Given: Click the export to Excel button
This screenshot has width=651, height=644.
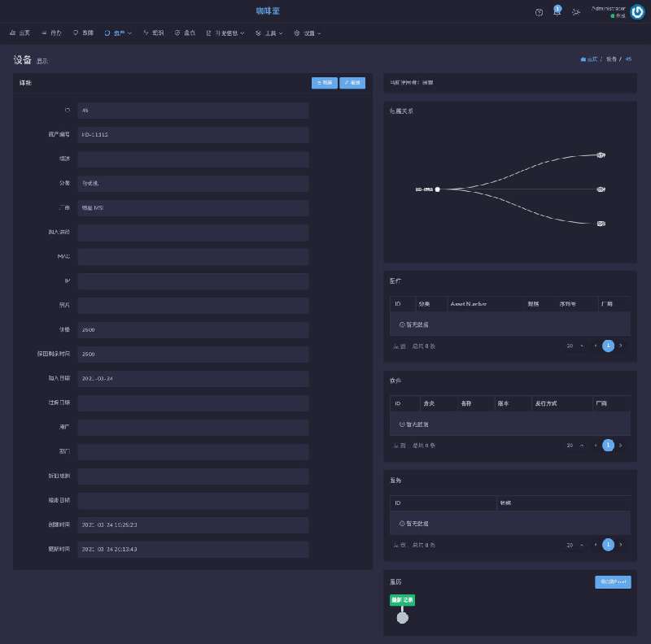Looking at the screenshot, I should [x=613, y=581].
